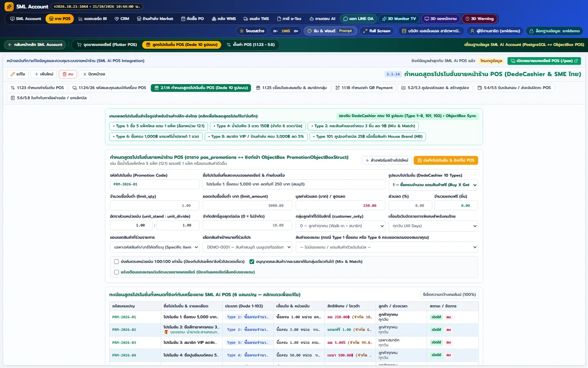Open the customer_only customer group dropdown

[x=340, y=226]
